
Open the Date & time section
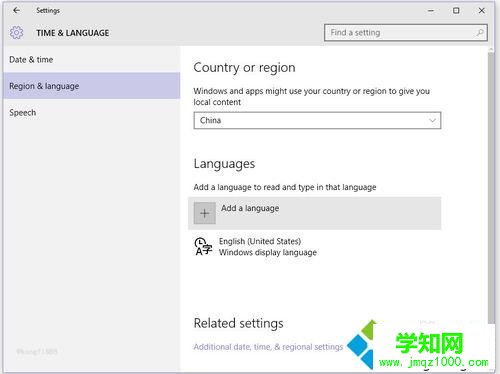tap(92, 60)
